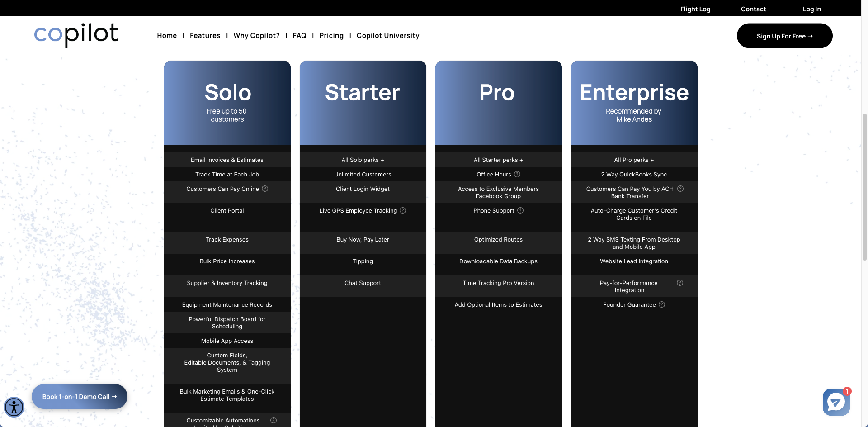
Task: Show info icon beside Phone Support
Action: [x=520, y=210]
